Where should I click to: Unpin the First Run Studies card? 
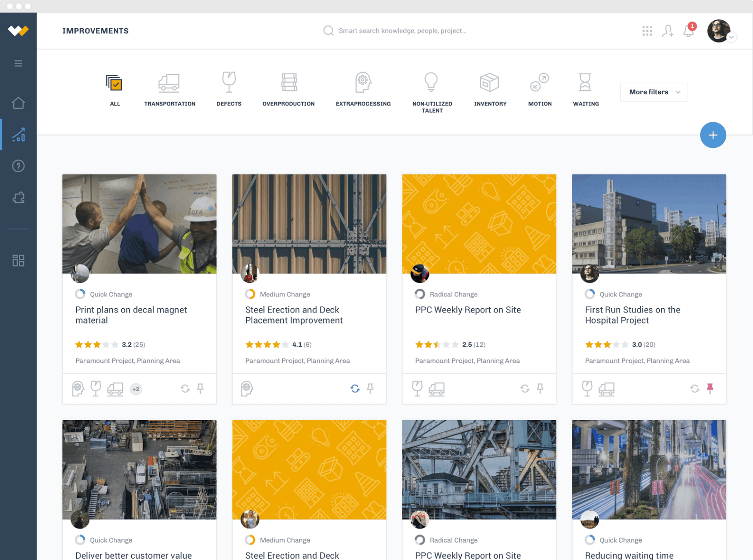pos(710,389)
